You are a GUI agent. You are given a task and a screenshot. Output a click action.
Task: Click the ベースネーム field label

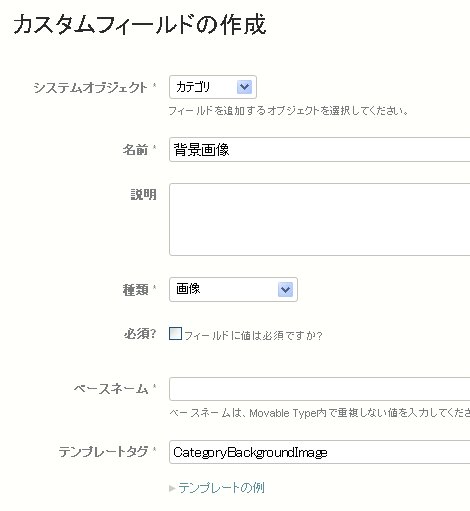click(x=111, y=389)
